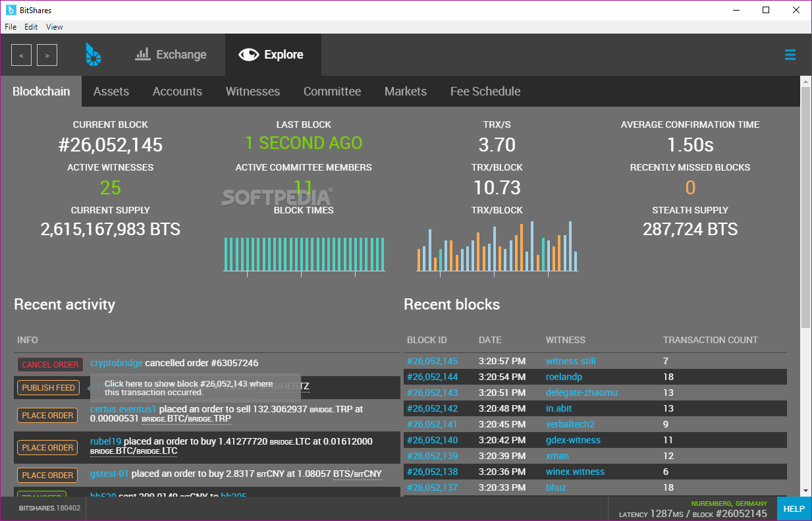Open the bridge.BTC/bridge.TRP market link
The image size is (812, 521).
click(186, 419)
